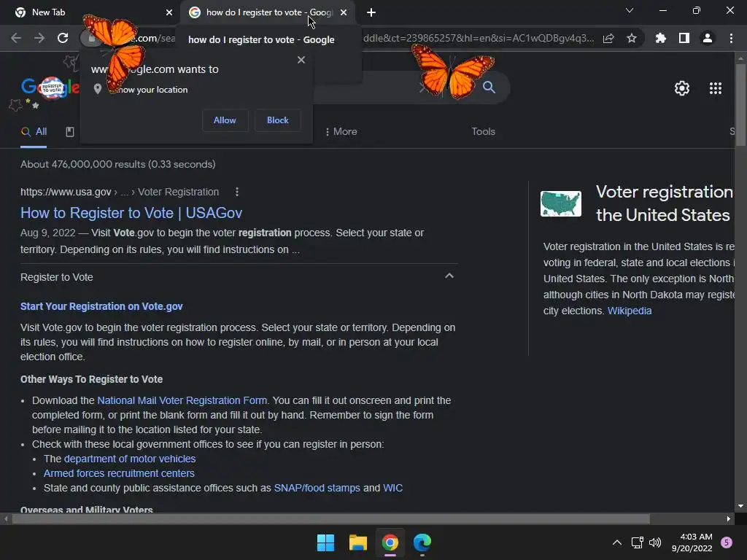This screenshot has height=560, width=747.
Task: Open the Extensions puzzle icon
Action: (661, 38)
